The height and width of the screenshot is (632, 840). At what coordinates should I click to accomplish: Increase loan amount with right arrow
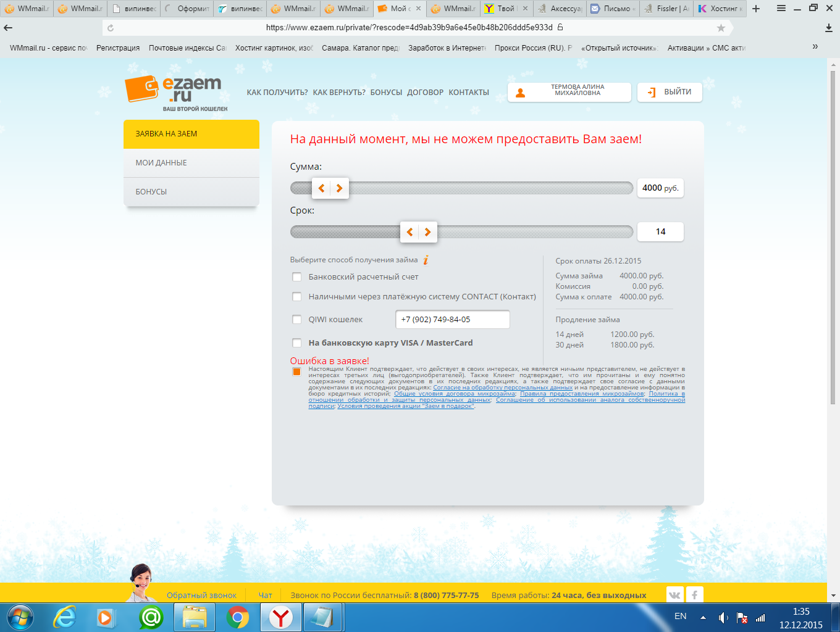340,188
